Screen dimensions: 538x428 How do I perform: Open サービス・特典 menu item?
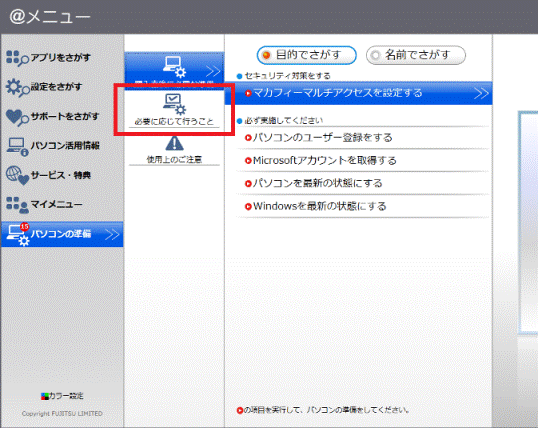[x=62, y=175]
